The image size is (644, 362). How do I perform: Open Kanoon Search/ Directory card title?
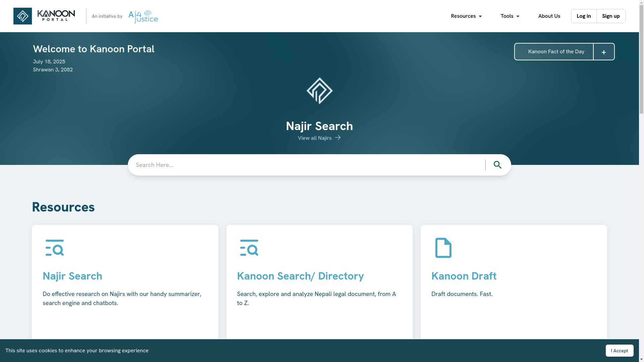click(300, 276)
